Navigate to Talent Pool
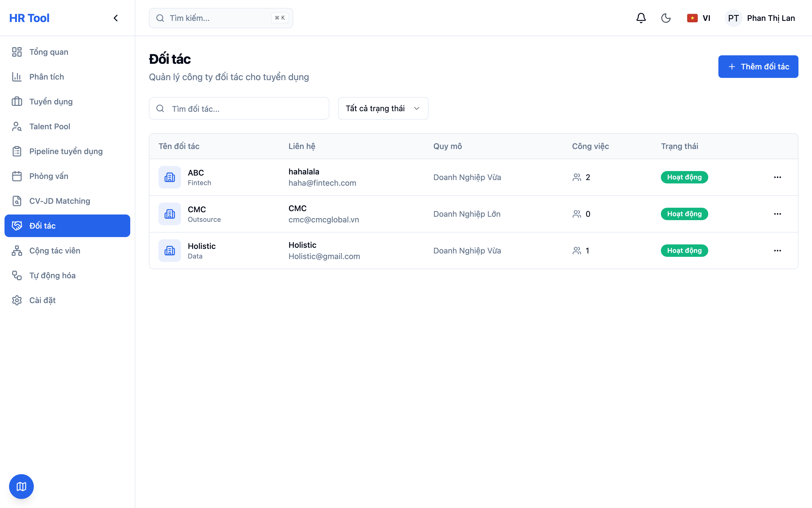812x508 pixels. (67, 126)
